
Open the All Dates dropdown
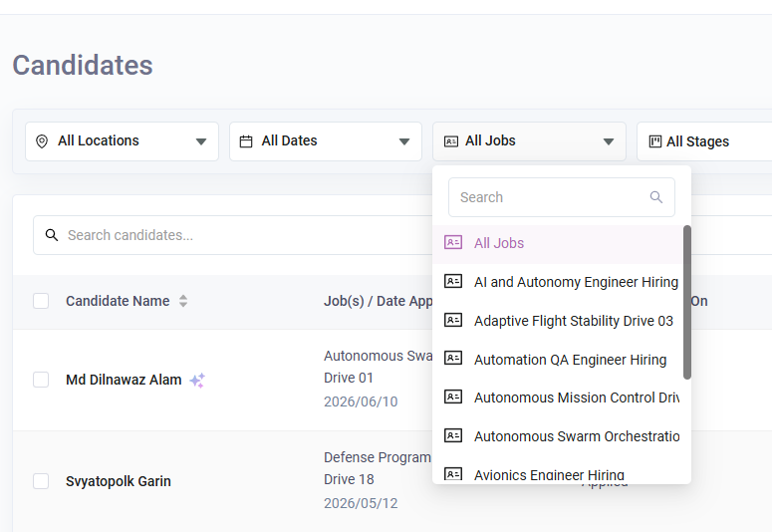(326, 141)
